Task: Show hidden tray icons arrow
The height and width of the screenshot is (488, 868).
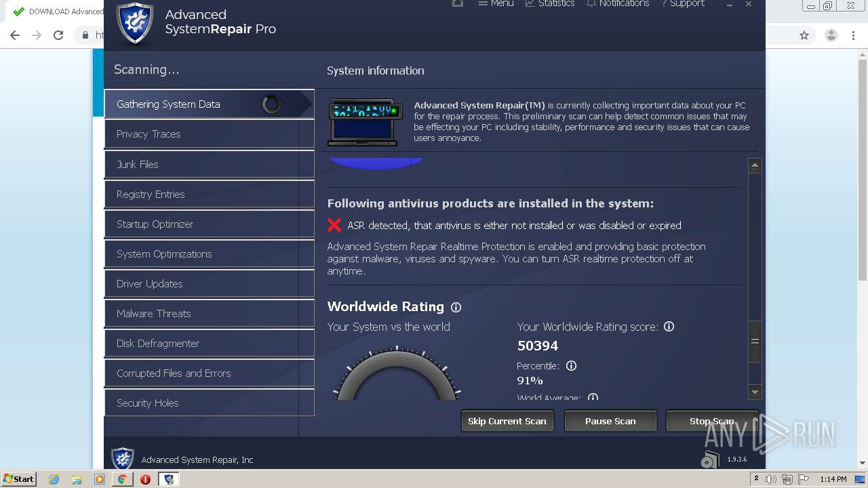Action: tap(756, 479)
